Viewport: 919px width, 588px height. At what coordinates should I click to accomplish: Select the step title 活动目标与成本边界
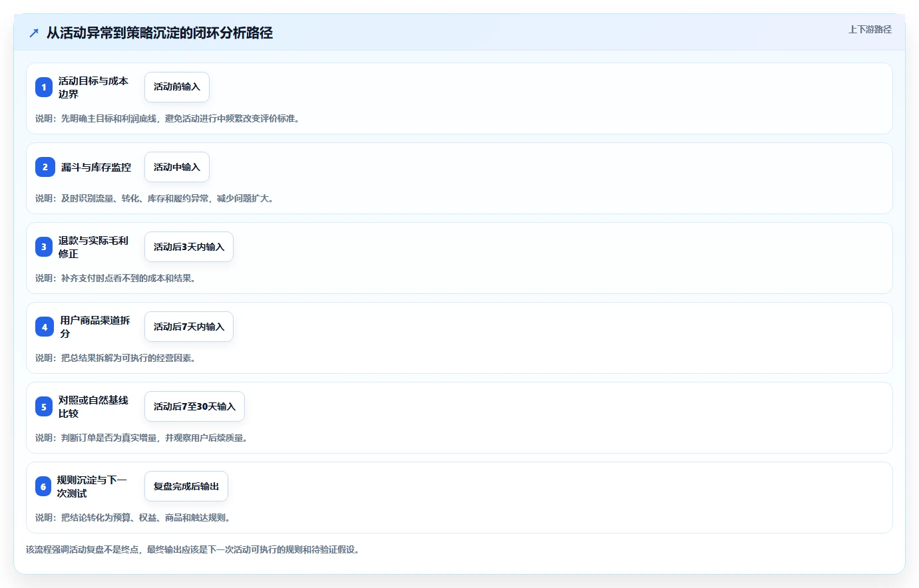click(93, 87)
